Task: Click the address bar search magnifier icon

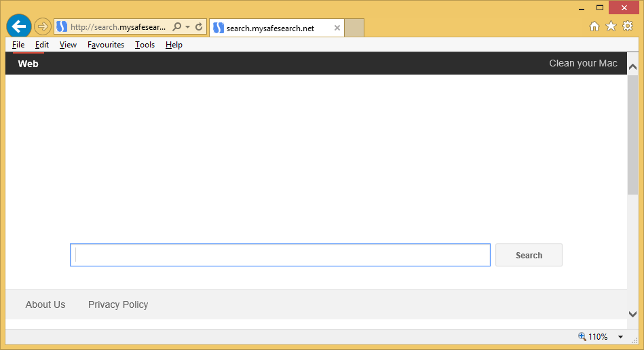Action: (x=176, y=27)
